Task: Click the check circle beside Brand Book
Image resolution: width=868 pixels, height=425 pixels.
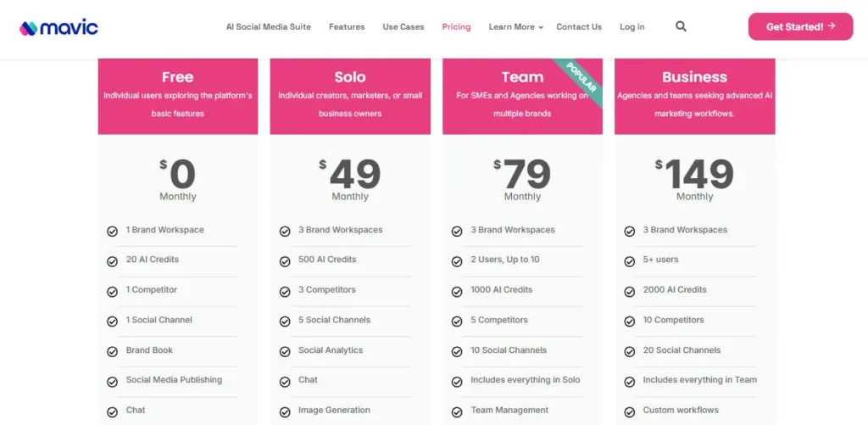Action: [x=112, y=351]
